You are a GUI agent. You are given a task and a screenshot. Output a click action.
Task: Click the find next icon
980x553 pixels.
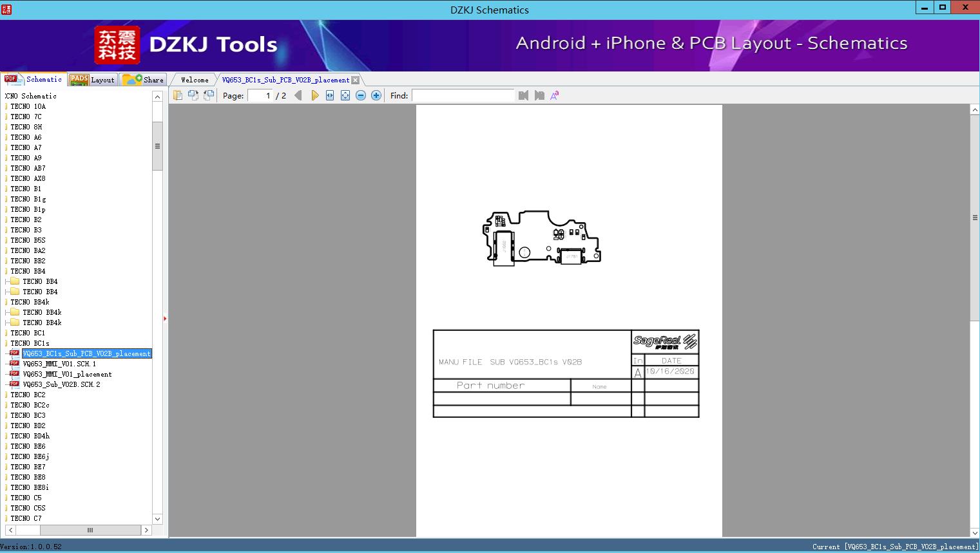539,95
